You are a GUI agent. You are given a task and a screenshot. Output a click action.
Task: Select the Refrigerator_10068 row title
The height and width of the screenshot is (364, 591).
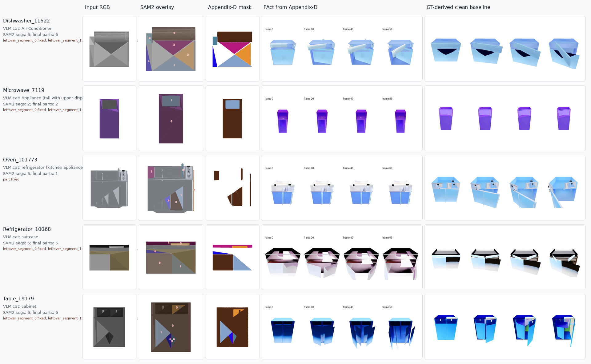27,229
